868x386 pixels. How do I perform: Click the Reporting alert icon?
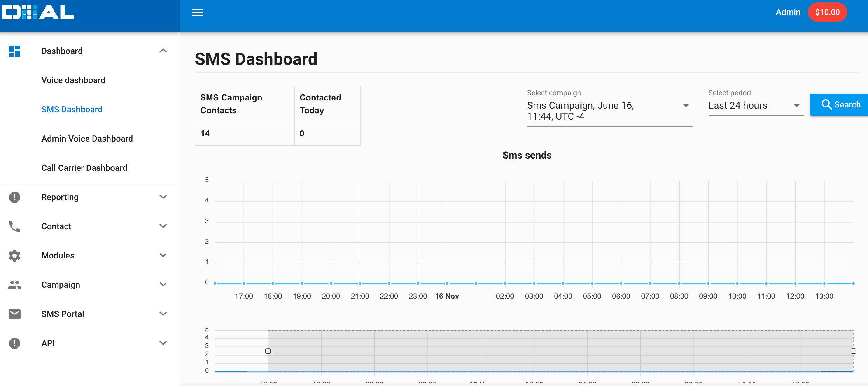click(15, 197)
